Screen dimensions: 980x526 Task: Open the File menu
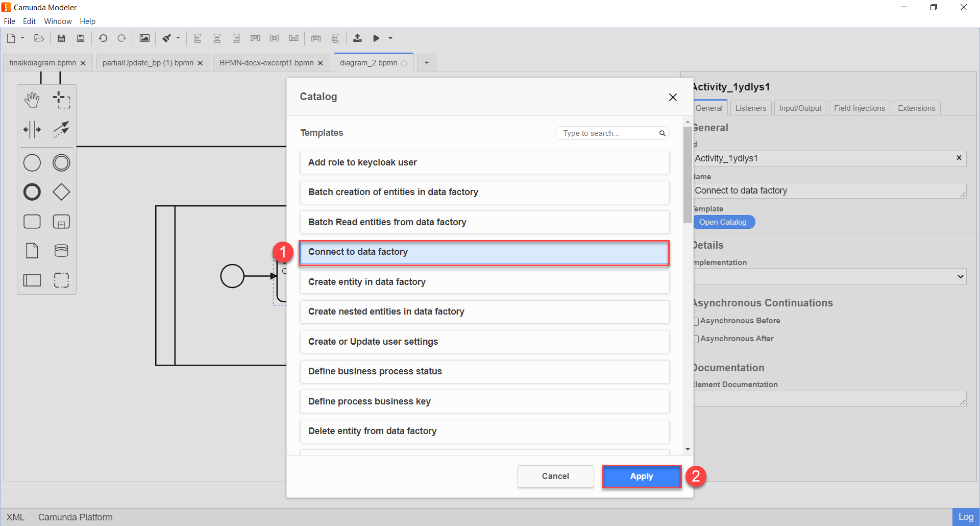(10, 21)
